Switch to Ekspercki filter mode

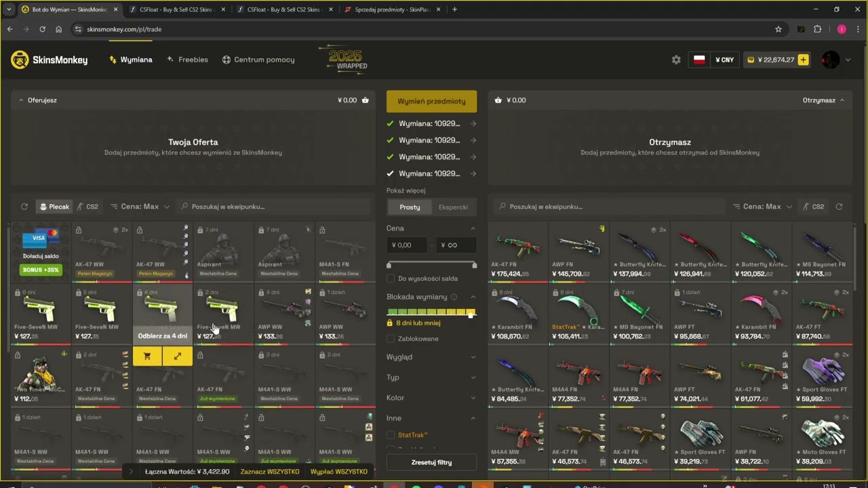click(454, 207)
